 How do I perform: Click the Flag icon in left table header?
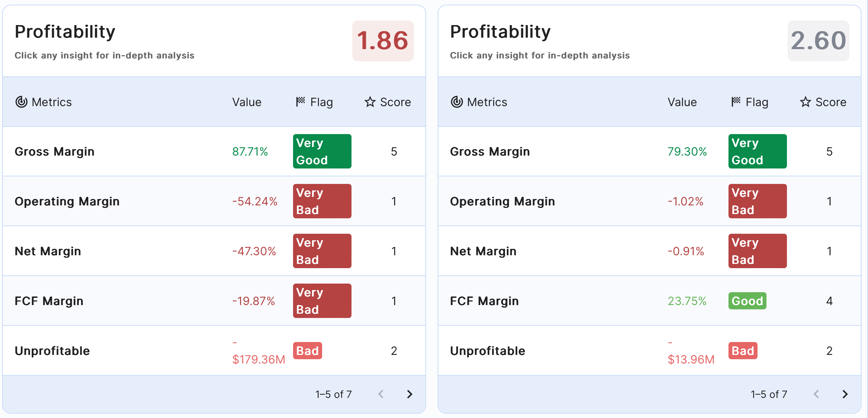point(301,102)
